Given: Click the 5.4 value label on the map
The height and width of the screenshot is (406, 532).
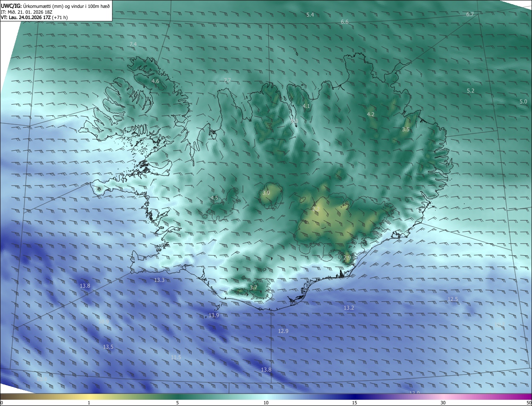Looking at the screenshot, I should coord(310,15).
